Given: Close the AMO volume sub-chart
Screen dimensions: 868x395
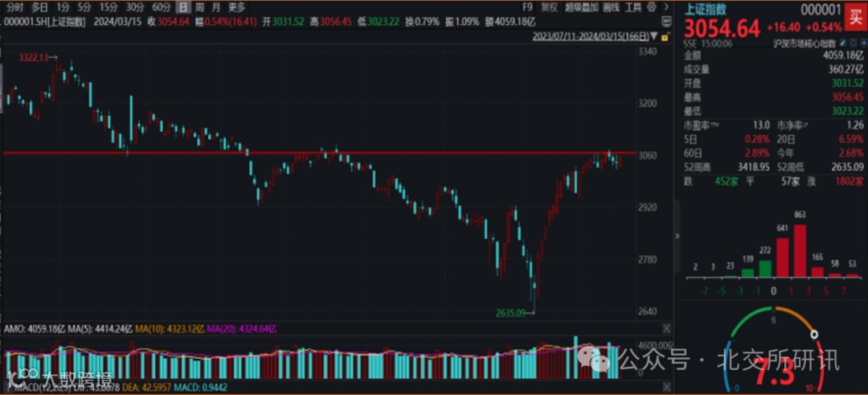Looking at the screenshot, I should point(666,328).
